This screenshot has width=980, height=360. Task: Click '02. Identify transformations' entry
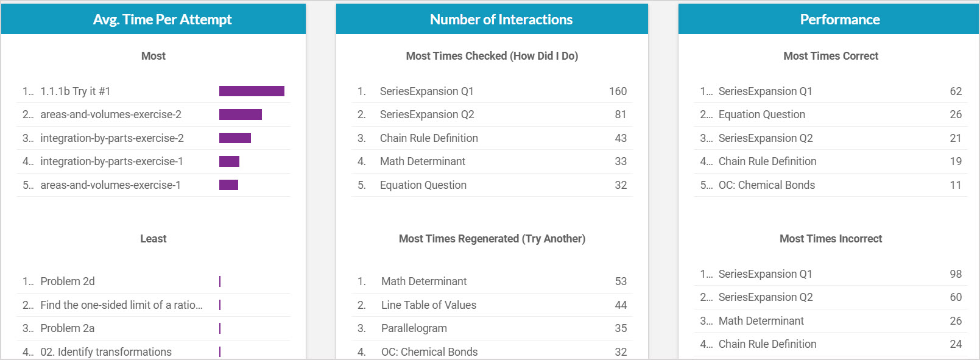click(106, 352)
